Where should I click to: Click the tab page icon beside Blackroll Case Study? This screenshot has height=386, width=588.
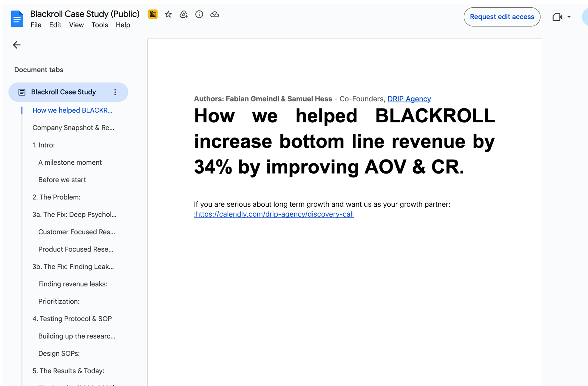[x=22, y=92]
